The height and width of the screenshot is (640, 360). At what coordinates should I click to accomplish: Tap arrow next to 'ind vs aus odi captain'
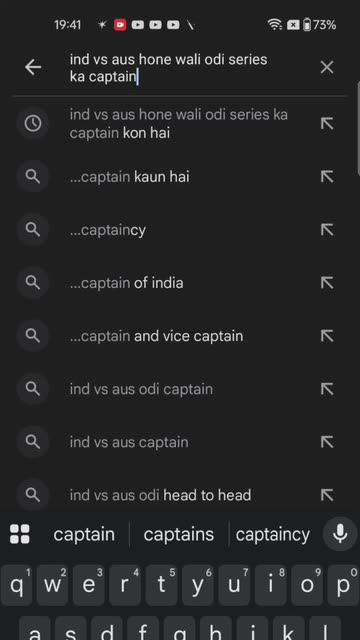click(327, 389)
